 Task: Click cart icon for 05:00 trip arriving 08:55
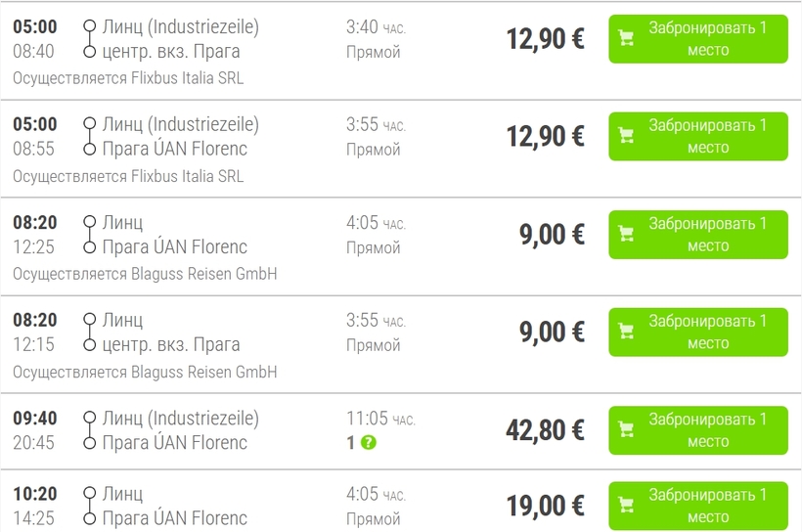click(627, 136)
